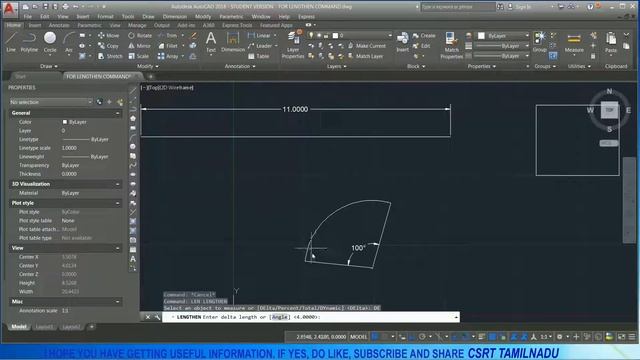Open the Draw menu
The image size is (640, 360).
tap(148, 17)
